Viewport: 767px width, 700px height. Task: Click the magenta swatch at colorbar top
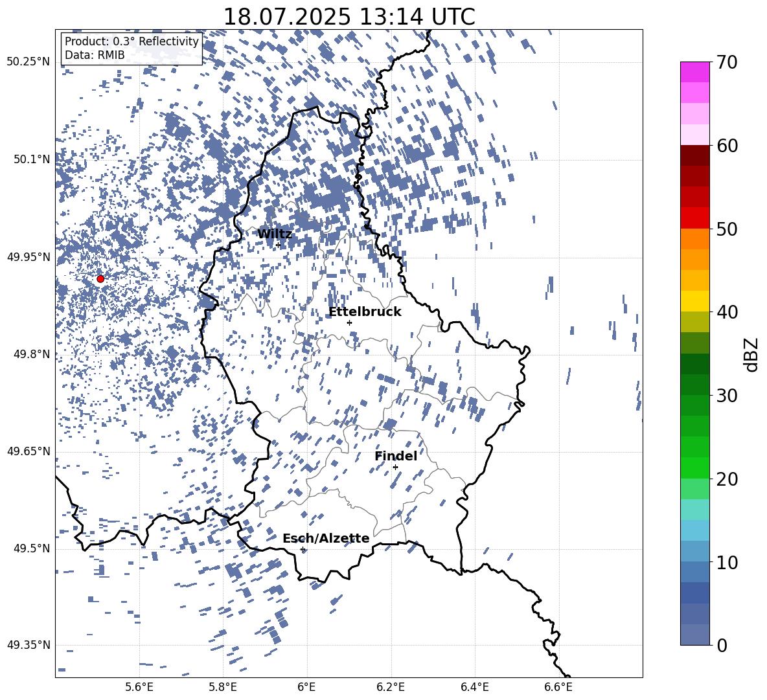(695, 73)
